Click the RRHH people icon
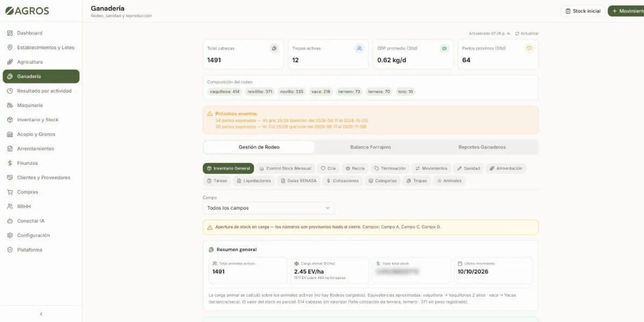644x322 pixels. click(10, 207)
